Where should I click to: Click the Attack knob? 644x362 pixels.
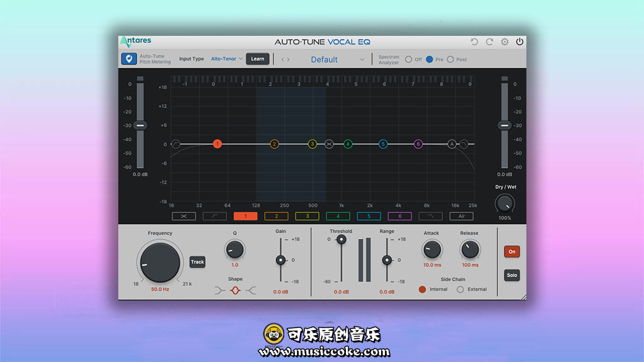pos(431,249)
